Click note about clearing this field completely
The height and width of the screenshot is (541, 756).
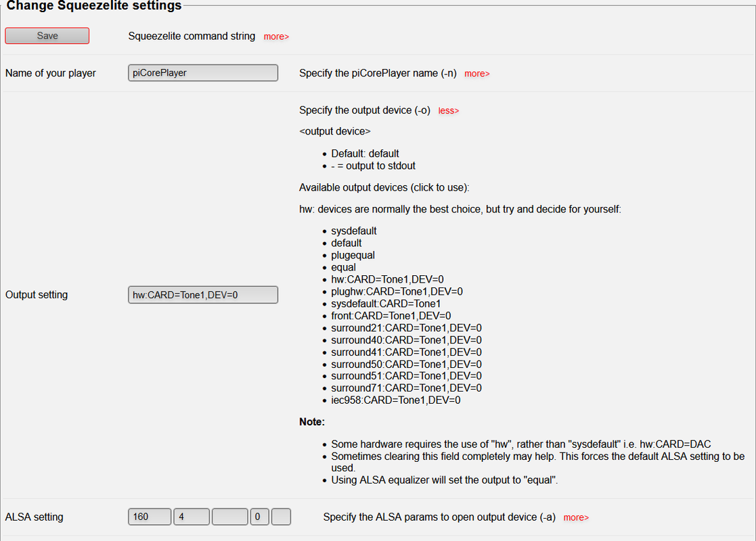[538, 462]
